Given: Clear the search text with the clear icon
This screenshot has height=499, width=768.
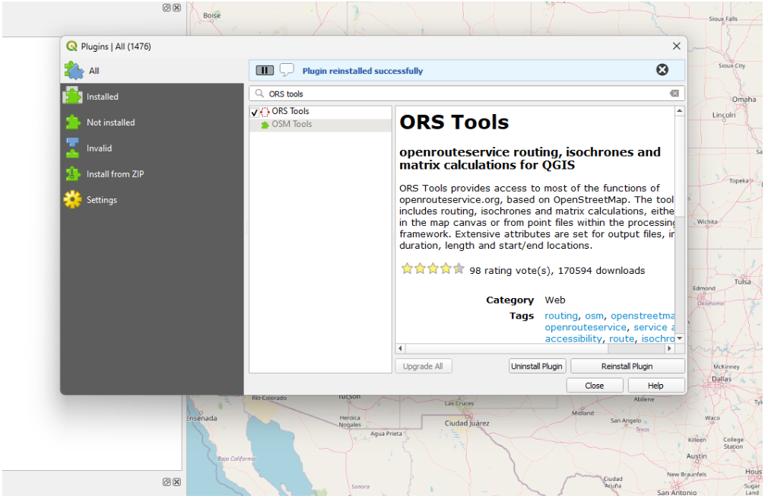Looking at the screenshot, I should (674, 94).
